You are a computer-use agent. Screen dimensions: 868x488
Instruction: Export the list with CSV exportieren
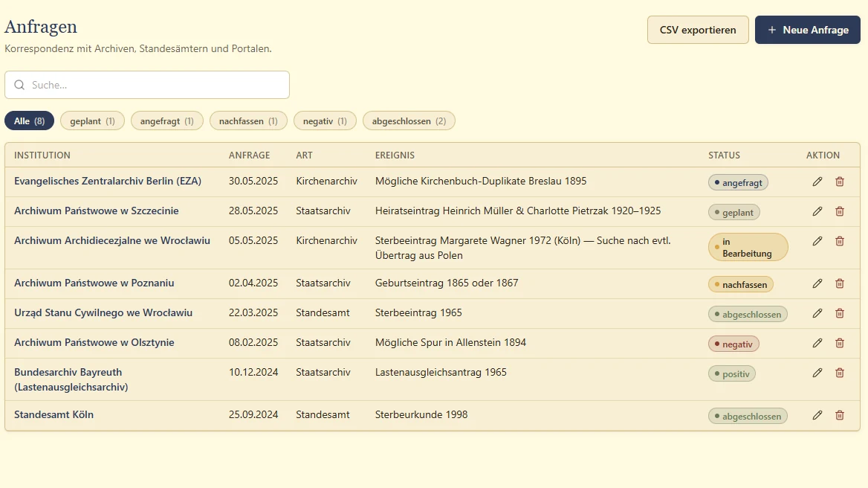click(x=698, y=30)
